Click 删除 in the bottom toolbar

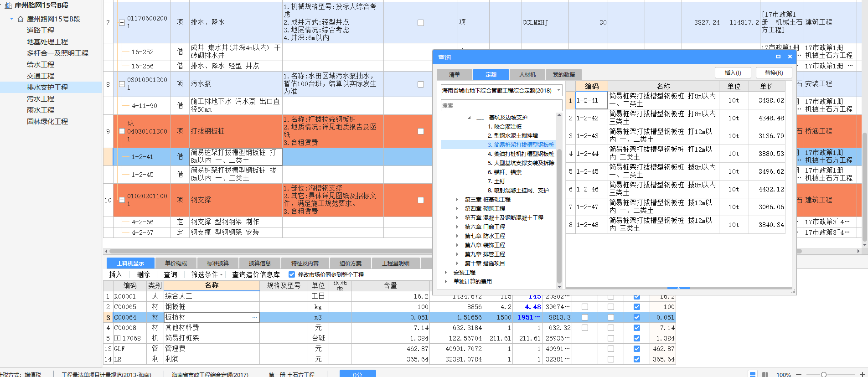click(143, 274)
